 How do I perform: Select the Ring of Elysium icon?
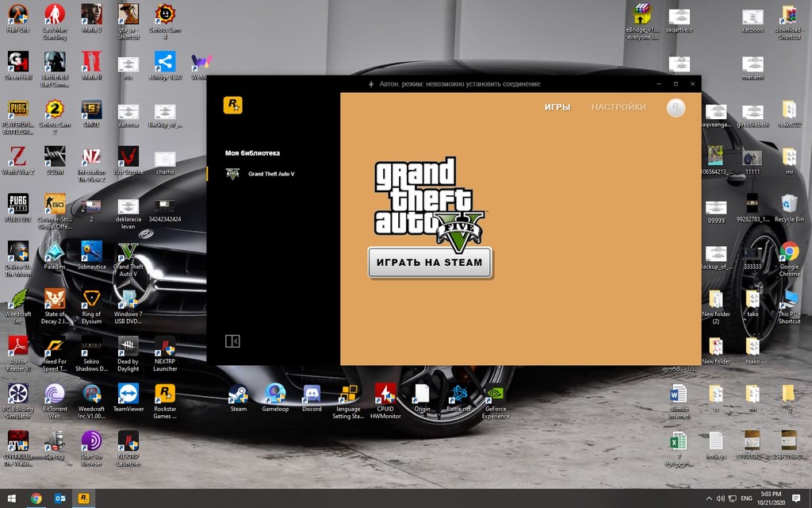point(91,306)
